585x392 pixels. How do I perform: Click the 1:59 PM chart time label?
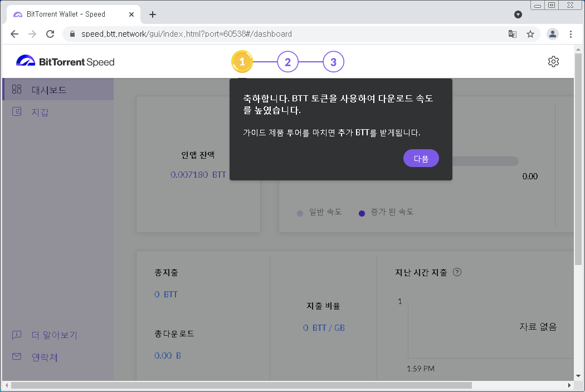tap(421, 369)
